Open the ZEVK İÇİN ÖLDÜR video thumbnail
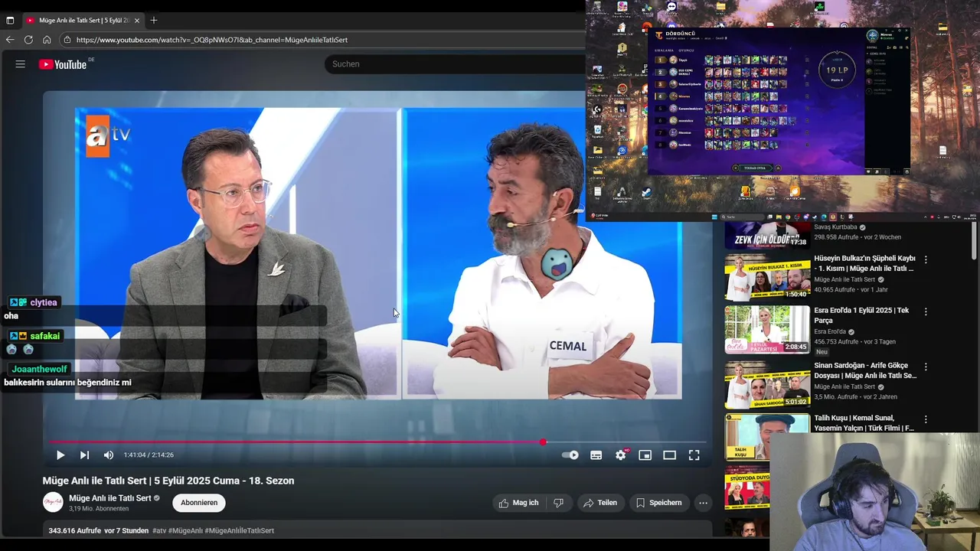 pos(767,234)
